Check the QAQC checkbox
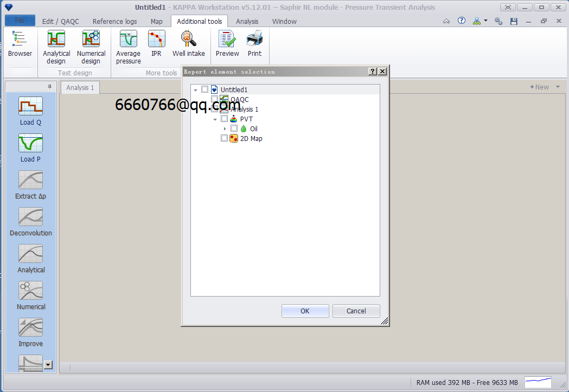The height and width of the screenshot is (392, 569). point(214,99)
